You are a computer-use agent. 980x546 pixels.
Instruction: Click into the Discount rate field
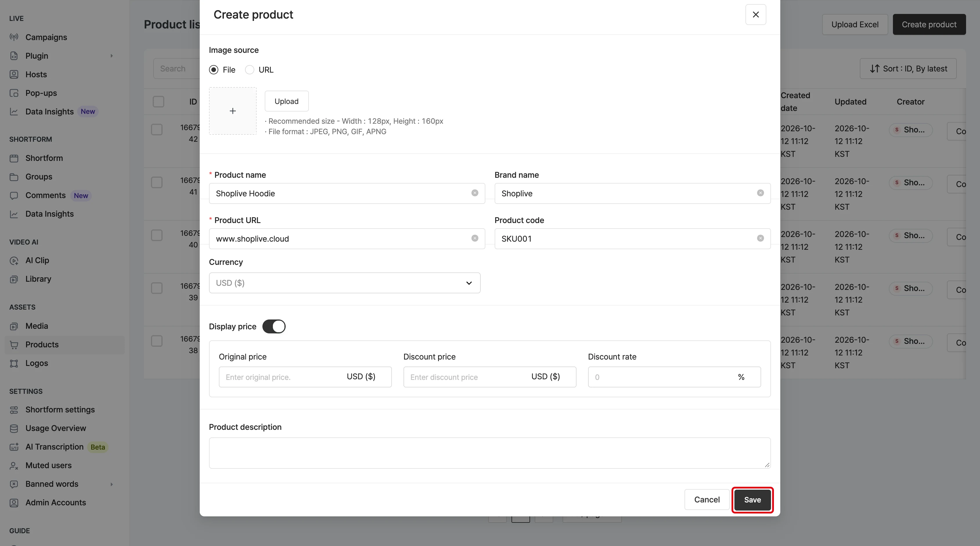click(674, 377)
